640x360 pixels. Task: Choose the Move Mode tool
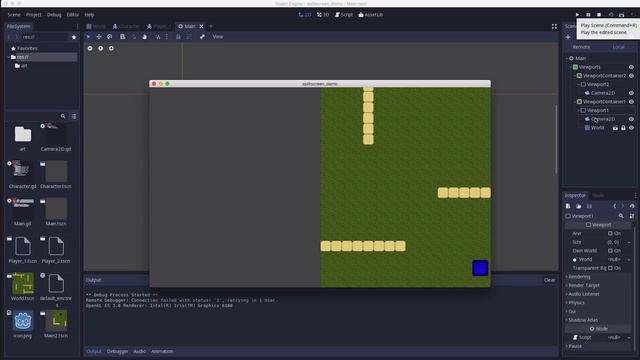coord(99,37)
